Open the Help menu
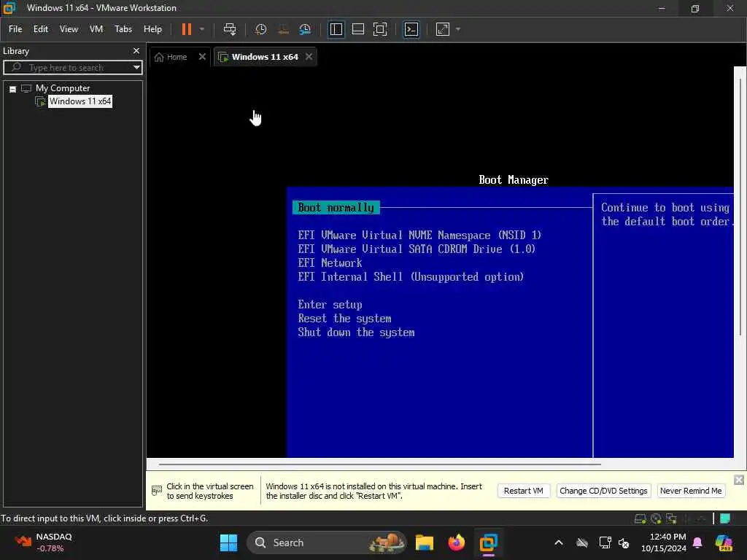 tap(152, 29)
